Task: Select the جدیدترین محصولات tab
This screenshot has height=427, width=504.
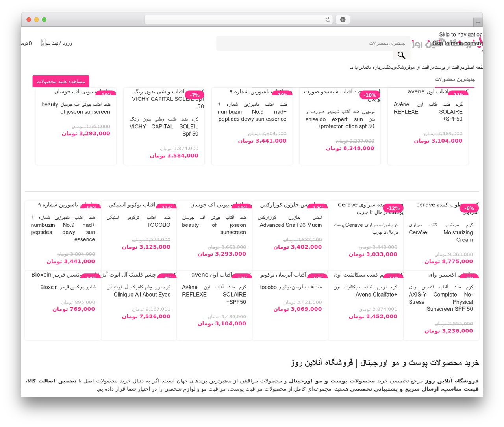Action: [x=455, y=79]
